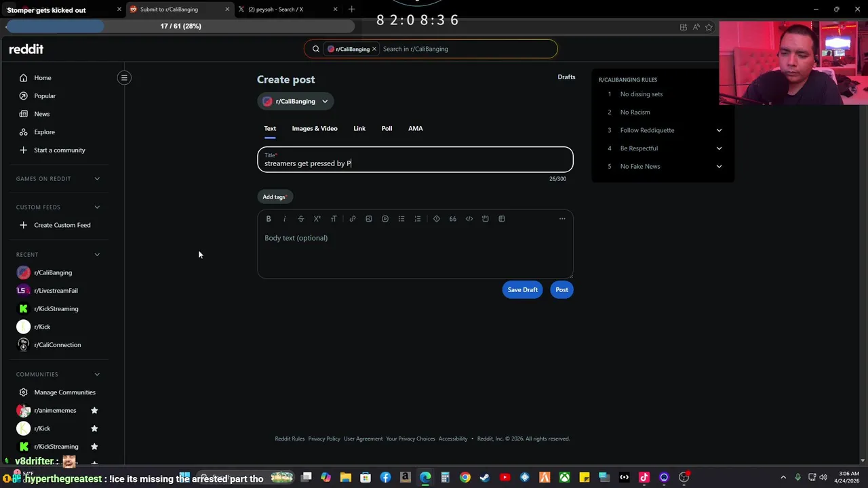Toggle favorite star for r/KickStreaming community
This screenshot has width=868, height=488.
coord(94,447)
